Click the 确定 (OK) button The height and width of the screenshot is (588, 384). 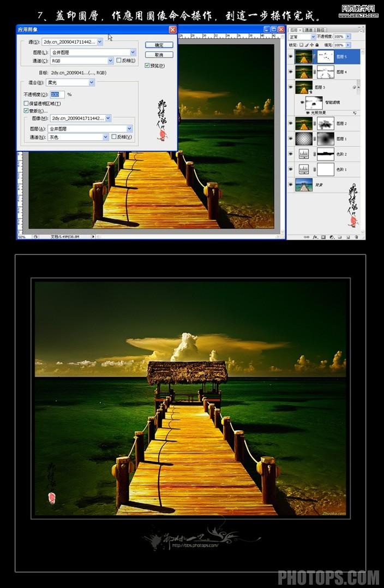pyautogui.click(x=159, y=45)
